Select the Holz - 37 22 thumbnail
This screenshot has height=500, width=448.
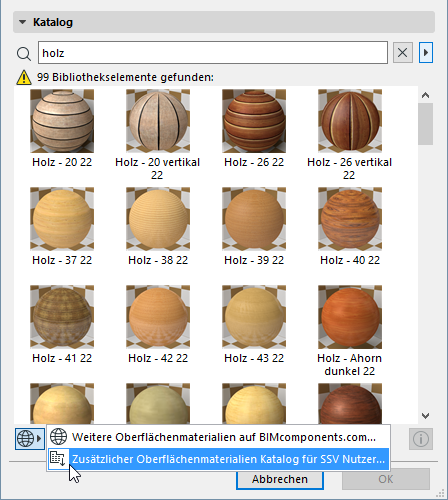click(62, 219)
